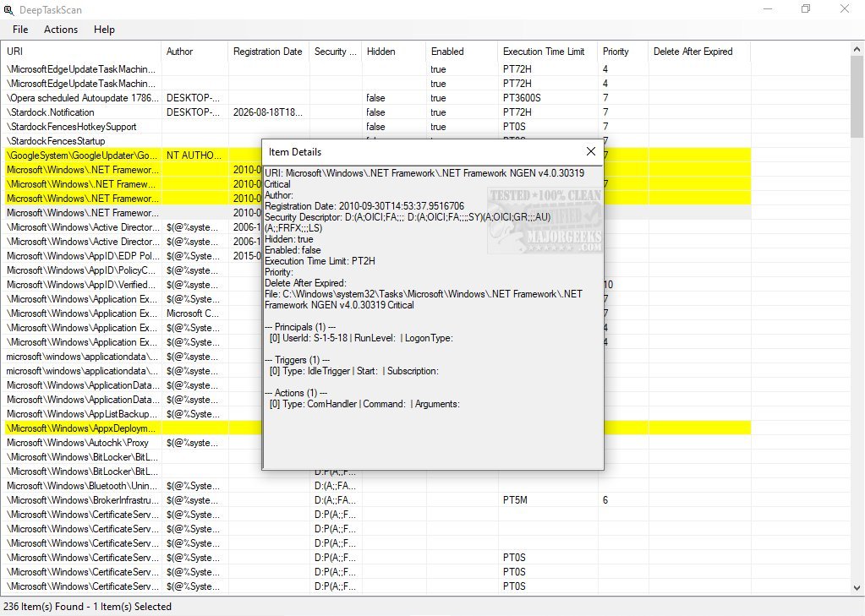Click the URI line in Item Details

click(x=424, y=178)
